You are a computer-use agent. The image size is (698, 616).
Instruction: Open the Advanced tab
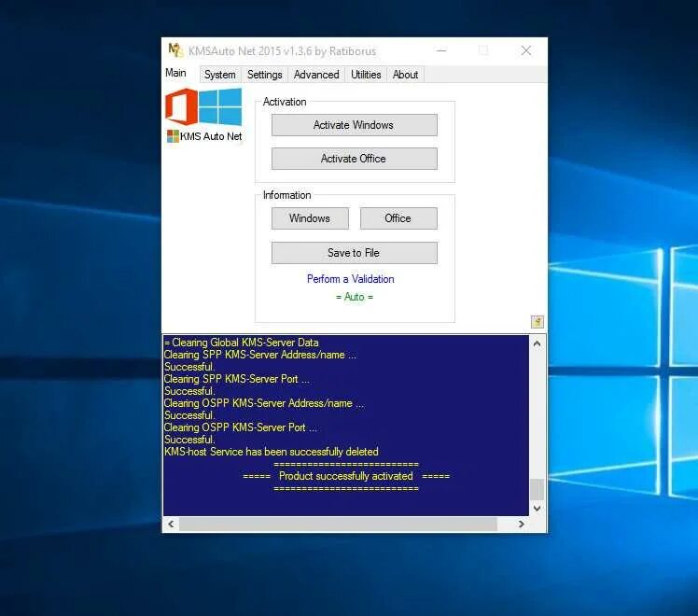316,75
